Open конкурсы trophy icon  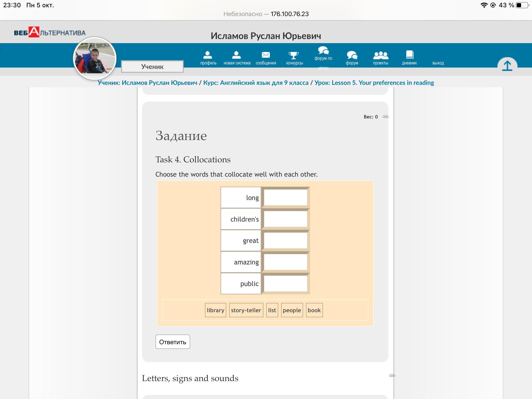click(294, 55)
